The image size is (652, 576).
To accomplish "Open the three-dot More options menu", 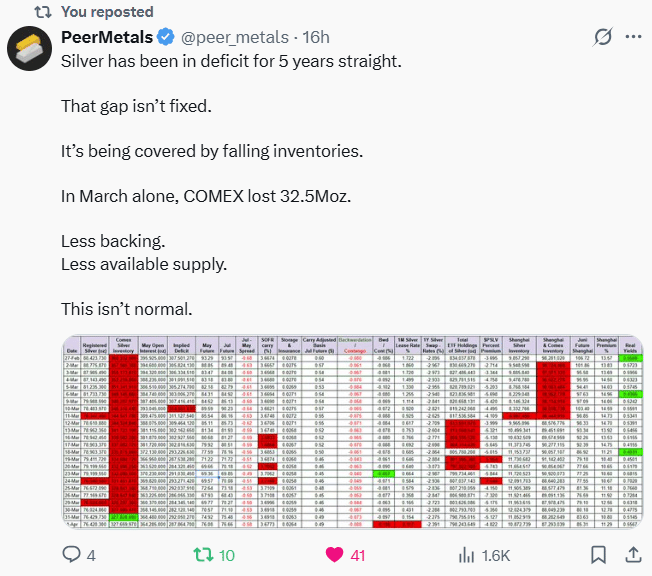I will coord(632,37).
